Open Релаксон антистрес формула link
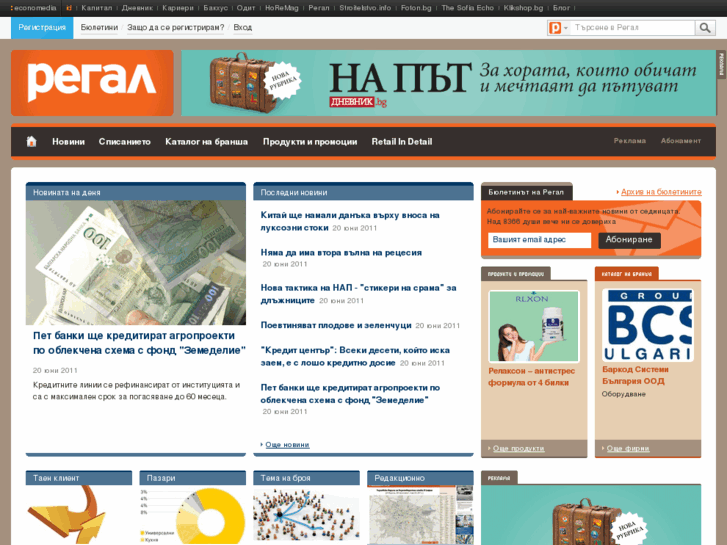This screenshot has width=727, height=545. point(531,377)
